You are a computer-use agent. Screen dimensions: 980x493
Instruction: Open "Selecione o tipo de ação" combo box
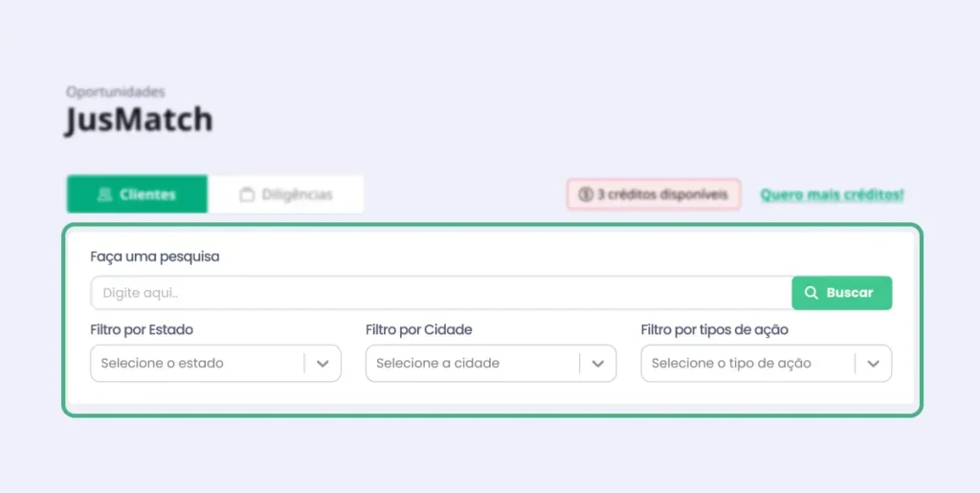pyautogui.click(x=747, y=364)
